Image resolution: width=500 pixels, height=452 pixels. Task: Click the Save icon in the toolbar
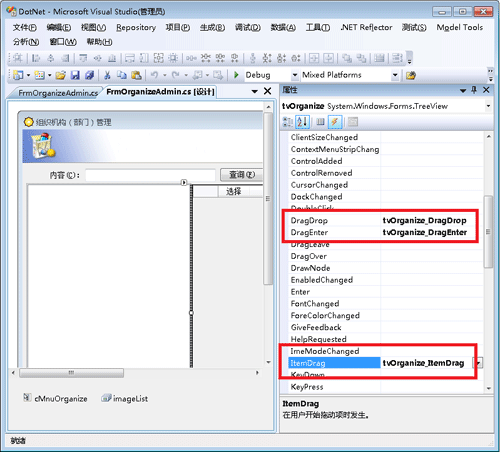click(x=75, y=75)
